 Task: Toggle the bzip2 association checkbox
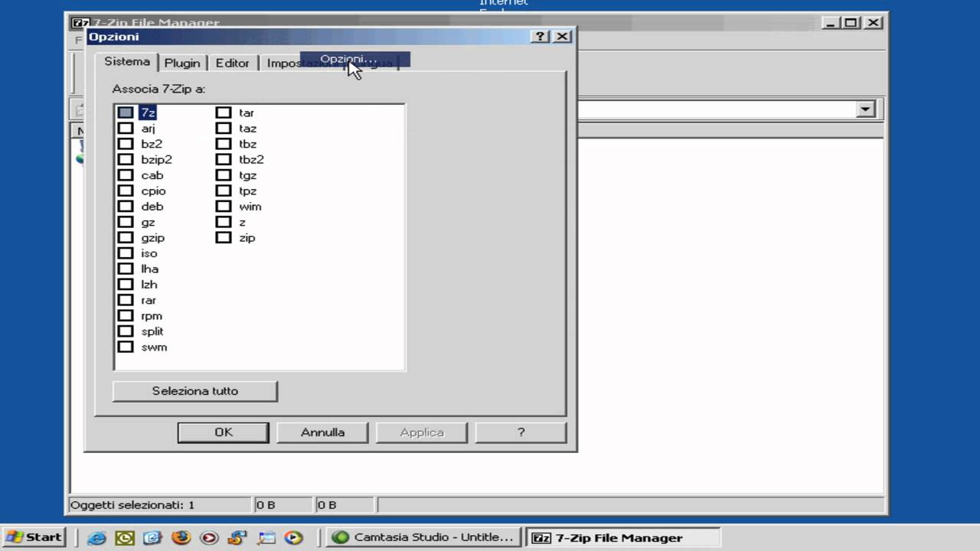point(126,159)
